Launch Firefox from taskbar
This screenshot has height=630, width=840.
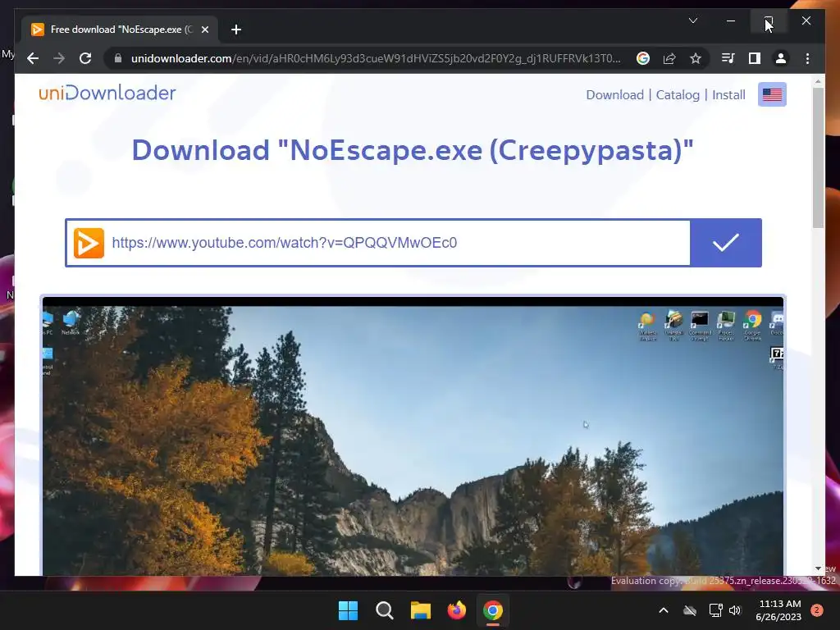[x=456, y=610]
